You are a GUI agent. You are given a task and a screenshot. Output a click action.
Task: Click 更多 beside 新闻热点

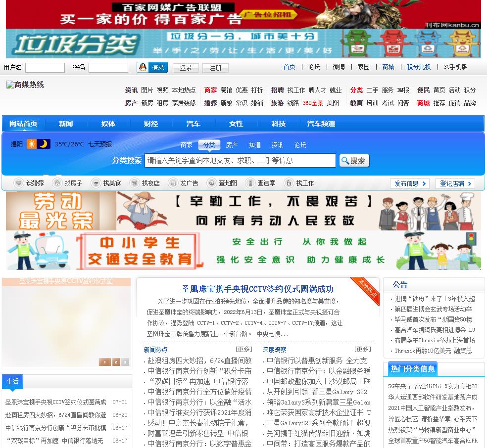tap(244, 349)
